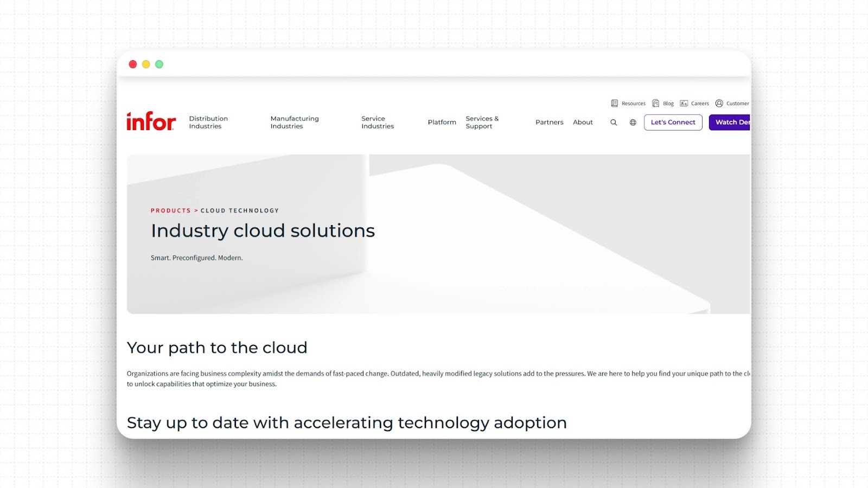This screenshot has width=868, height=488.
Task: Open the Platform navigation item
Action: [441, 122]
